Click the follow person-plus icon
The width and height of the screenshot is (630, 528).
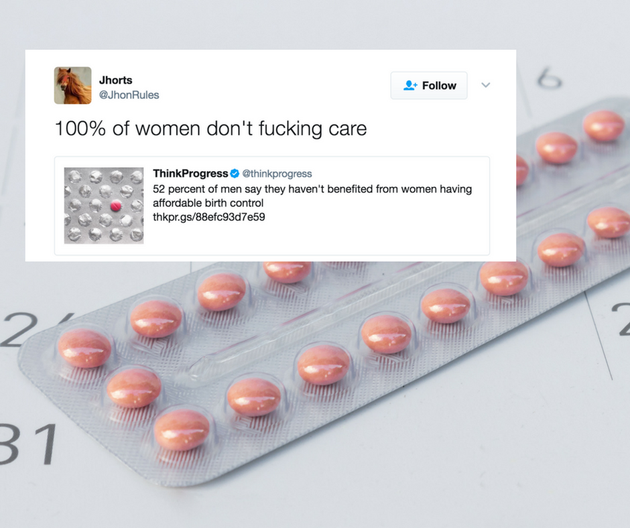coord(410,85)
